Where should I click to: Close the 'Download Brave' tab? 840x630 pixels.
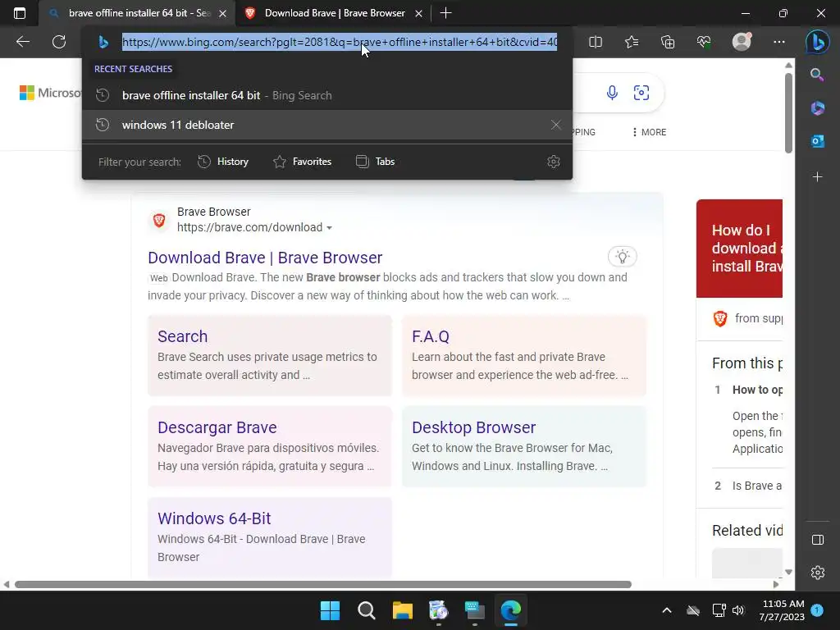pyautogui.click(x=419, y=13)
